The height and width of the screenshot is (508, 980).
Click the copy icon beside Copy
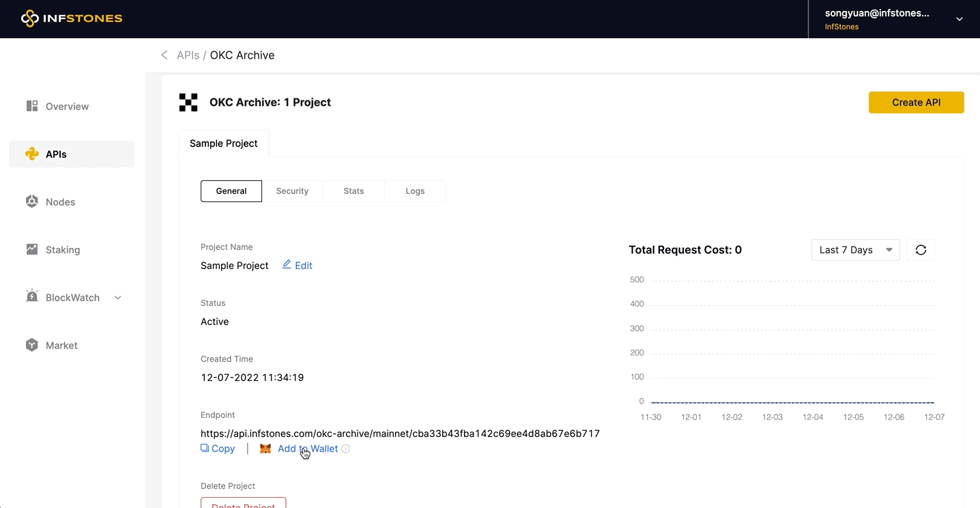(x=204, y=448)
